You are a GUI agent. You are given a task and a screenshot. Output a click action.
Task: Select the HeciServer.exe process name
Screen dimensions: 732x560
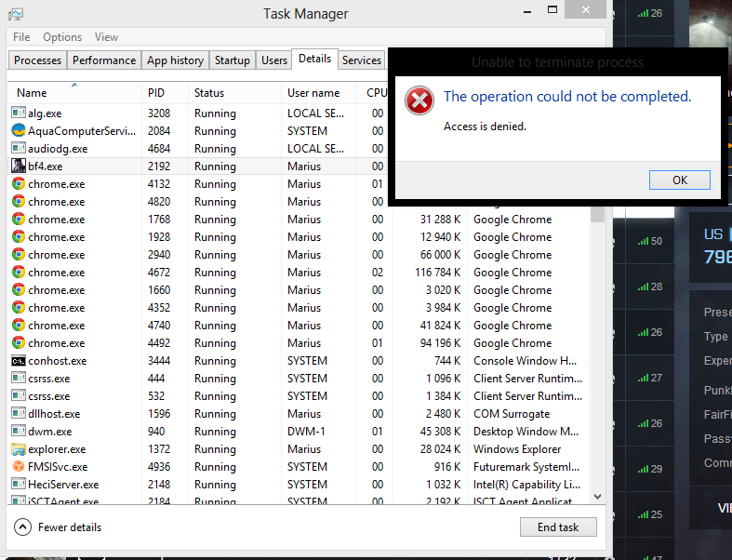63,485
